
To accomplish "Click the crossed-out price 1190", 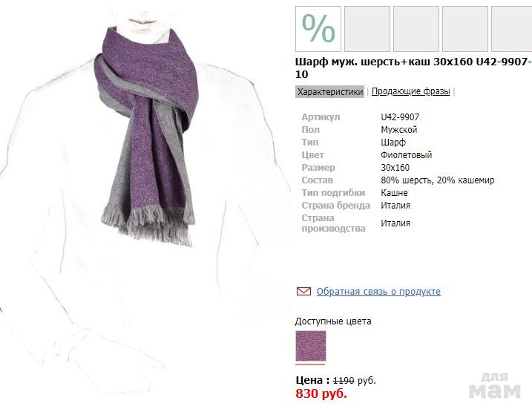I will point(344,381).
